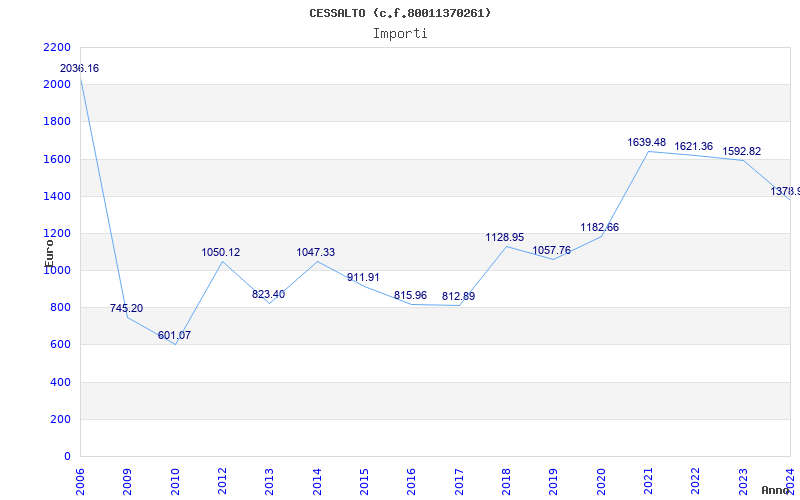Click the y-axis value 600
800x500 pixels.
tap(60, 345)
